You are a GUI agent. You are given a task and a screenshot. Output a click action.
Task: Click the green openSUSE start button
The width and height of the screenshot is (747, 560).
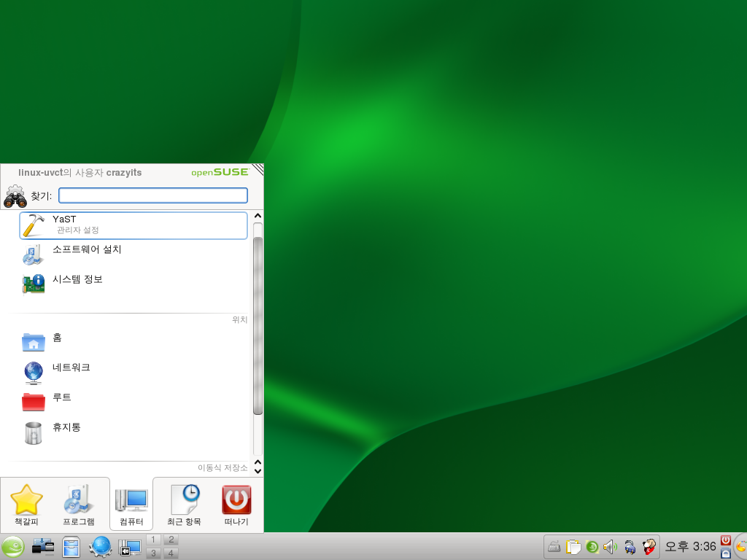pos(13,547)
